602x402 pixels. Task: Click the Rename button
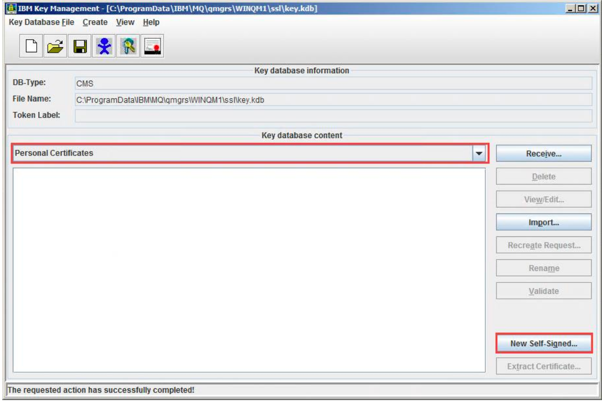(544, 268)
